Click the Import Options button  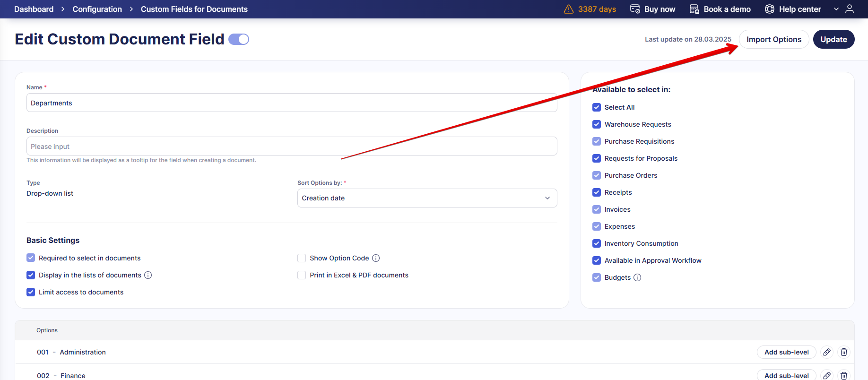774,39
